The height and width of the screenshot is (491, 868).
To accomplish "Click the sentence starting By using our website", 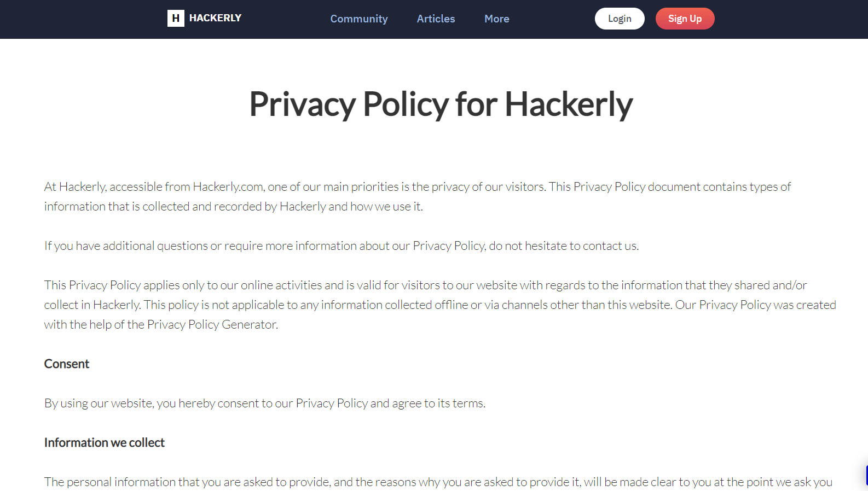I will [x=265, y=404].
